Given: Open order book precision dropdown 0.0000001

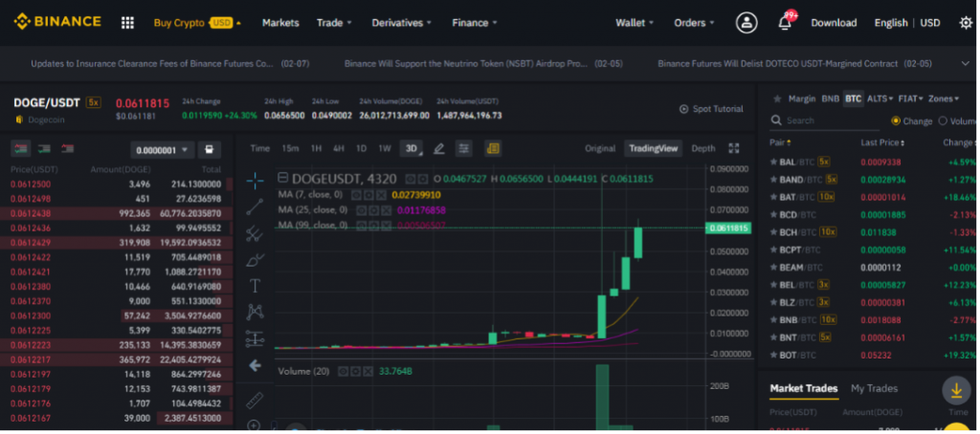Looking at the screenshot, I should coord(163,150).
